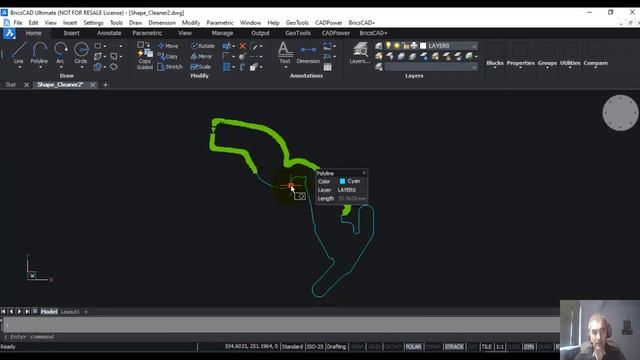Image resolution: width=640 pixels, height=360 pixels.
Task: Open the Layers manager
Action: click(x=360, y=53)
